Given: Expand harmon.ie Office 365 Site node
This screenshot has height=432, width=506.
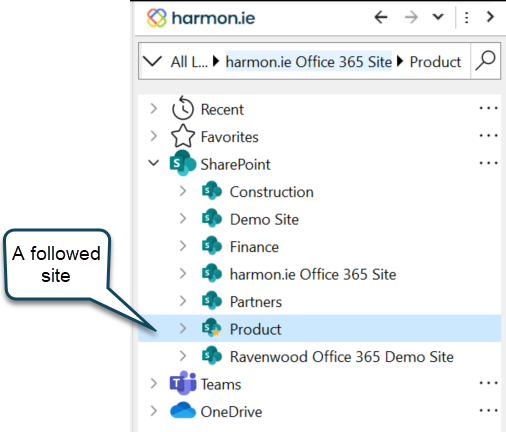Looking at the screenshot, I should pos(183,273).
